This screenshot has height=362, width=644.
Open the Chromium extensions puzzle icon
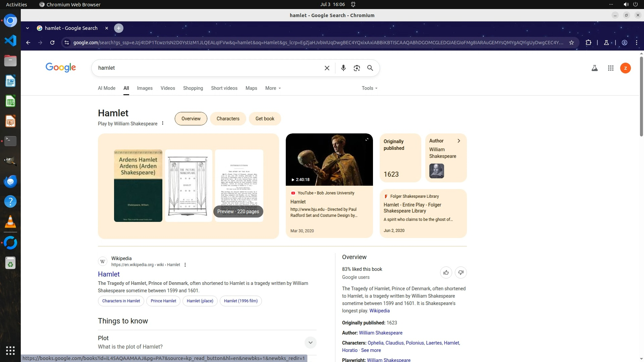[x=588, y=43]
